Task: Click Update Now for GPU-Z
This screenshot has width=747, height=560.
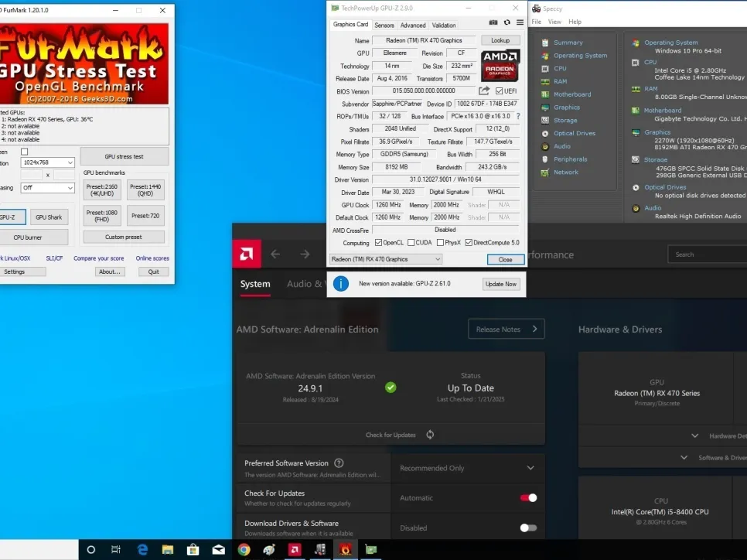Action: pos(500,284)
